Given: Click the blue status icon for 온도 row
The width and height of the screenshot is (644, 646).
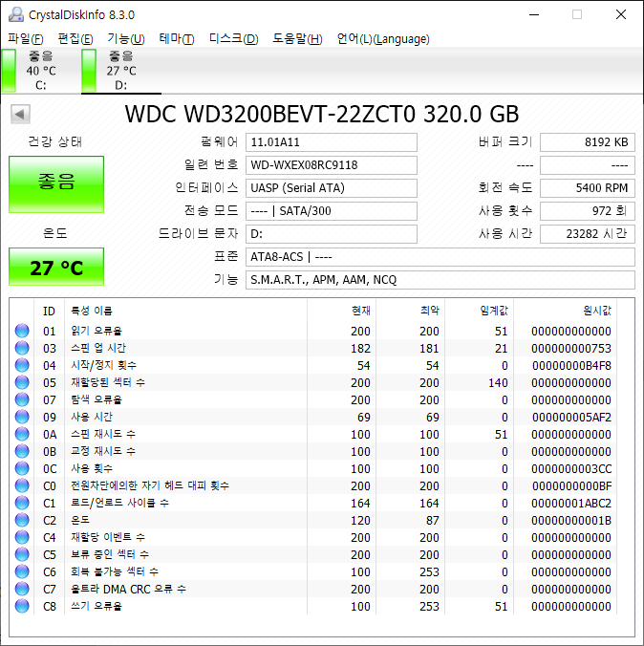Looking at the screenshot, I should point(22,521).
